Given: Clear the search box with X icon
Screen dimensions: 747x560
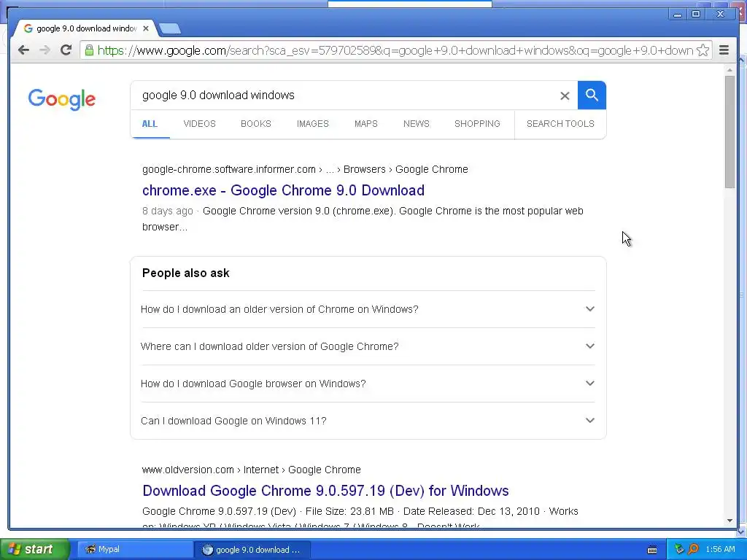Looking at the screenshot, I should [x=565, y=96].
